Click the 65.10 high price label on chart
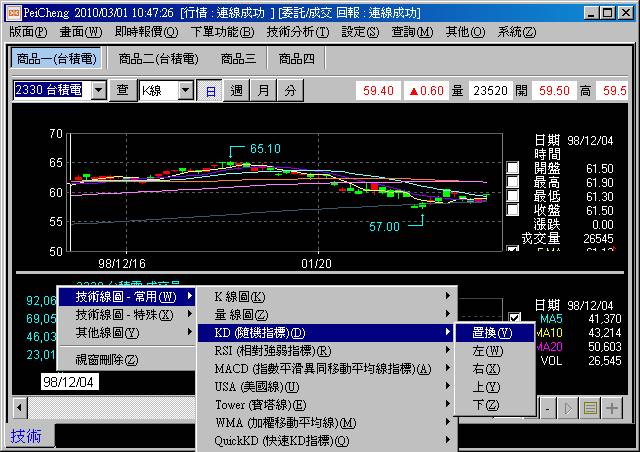Image resolution: width=640 pixels, height=452 pixels. point(265,149)
